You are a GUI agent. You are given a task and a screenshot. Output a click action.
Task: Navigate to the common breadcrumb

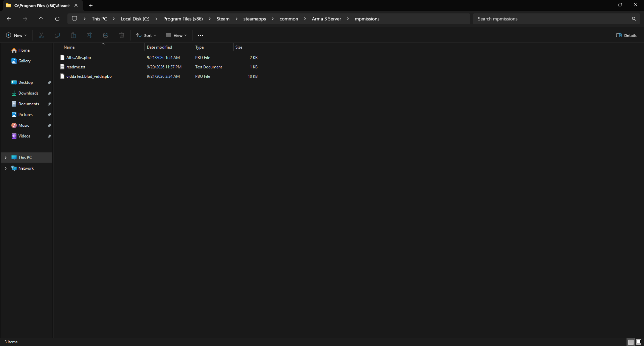point(289,19)
